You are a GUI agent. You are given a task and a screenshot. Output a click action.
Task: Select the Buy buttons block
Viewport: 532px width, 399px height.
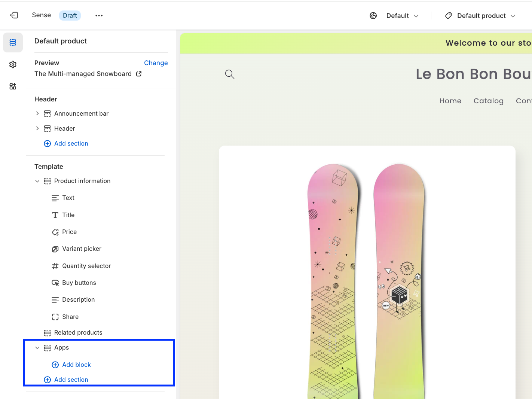pyautogui.click(x=79, y=283)
